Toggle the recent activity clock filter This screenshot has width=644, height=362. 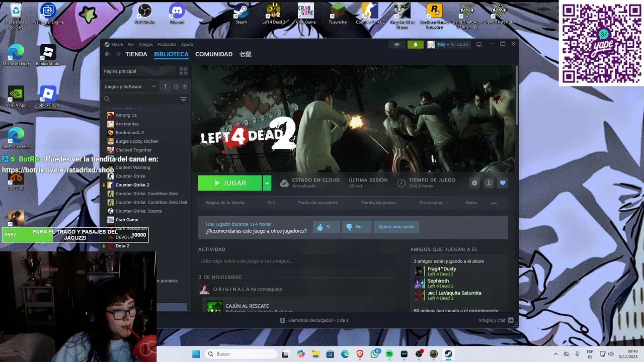click(176, 86)
